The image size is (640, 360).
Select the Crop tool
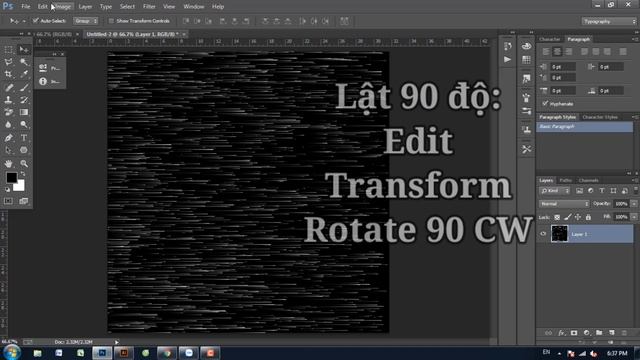coord(8,74)
